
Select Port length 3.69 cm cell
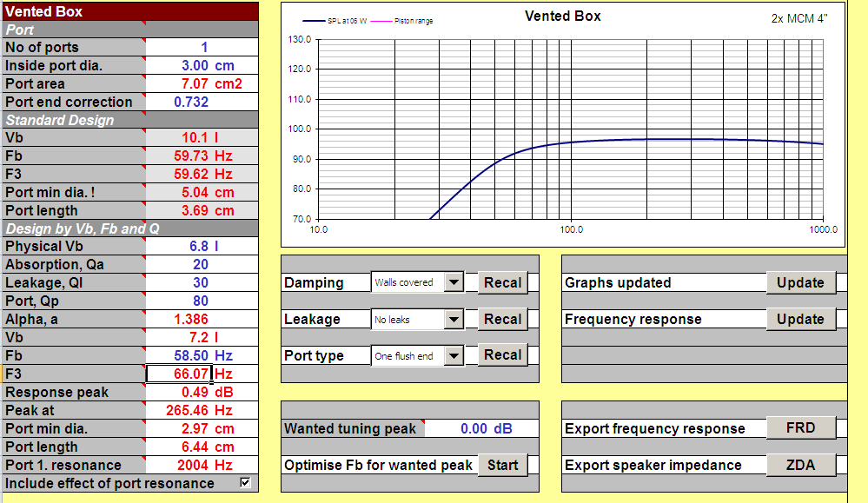click(x=202, y=211)
